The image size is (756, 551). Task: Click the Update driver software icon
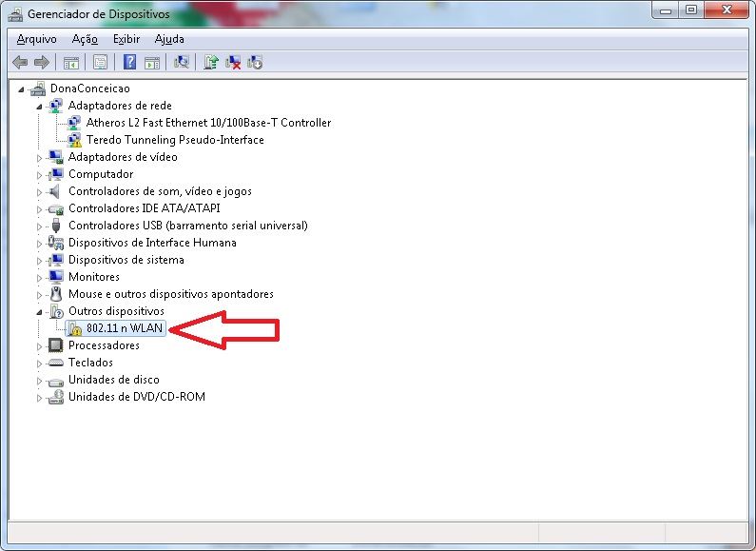(x=211, y=62)
